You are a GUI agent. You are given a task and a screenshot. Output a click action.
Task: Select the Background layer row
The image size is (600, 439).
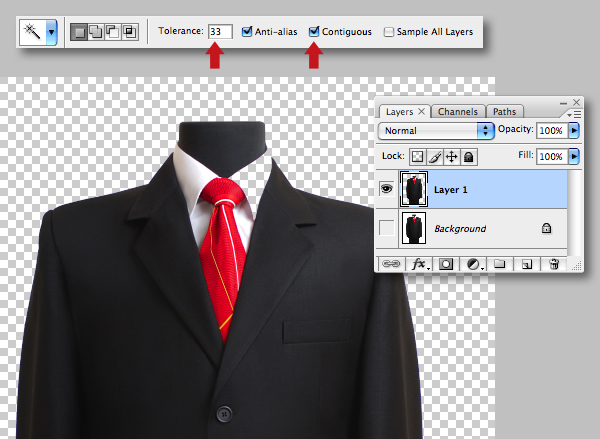(471, 229)
